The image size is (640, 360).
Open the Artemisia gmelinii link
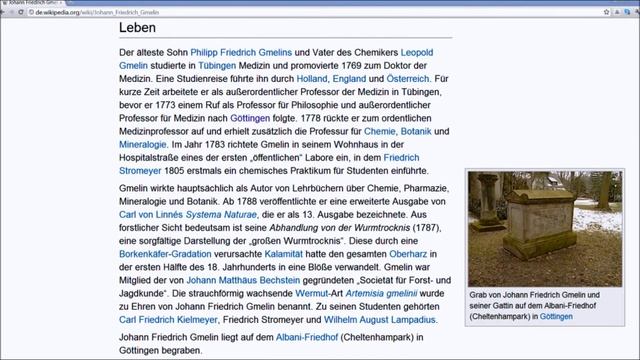[x=381, y=293]
